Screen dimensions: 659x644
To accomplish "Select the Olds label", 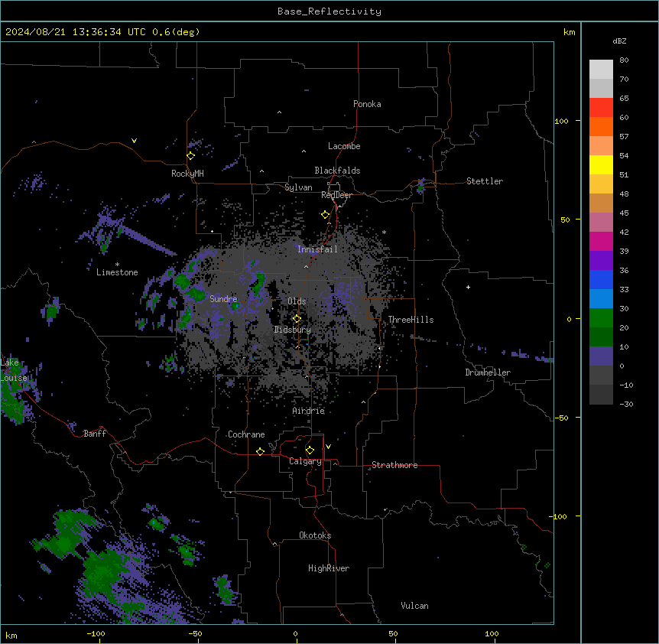I will pos(297,301).
